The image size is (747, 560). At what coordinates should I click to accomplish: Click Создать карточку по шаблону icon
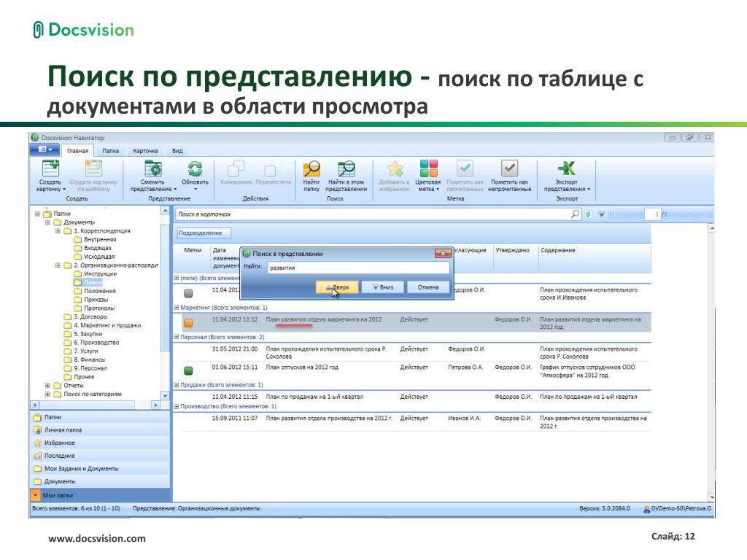[93, 169]
